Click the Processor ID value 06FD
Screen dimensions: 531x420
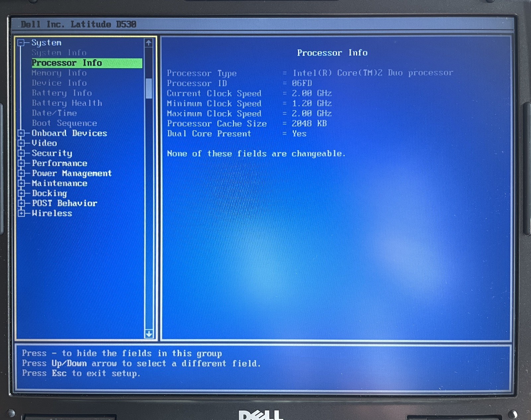coord(302,83)
